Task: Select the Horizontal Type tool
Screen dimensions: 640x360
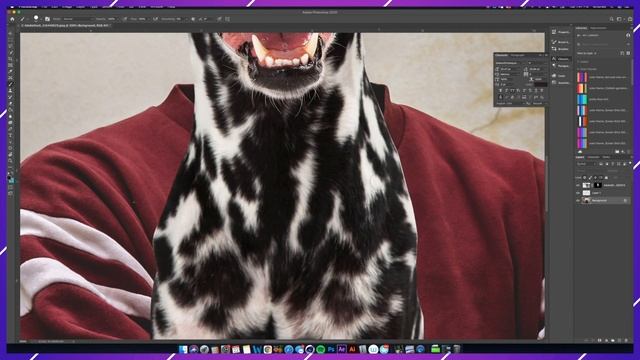Action: 11,135
